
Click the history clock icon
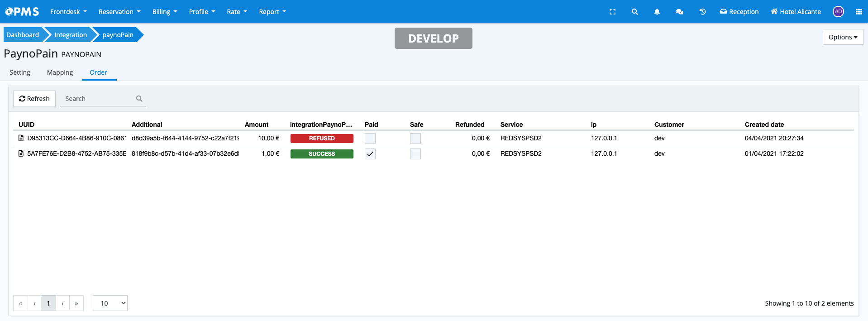click(702, 12)
